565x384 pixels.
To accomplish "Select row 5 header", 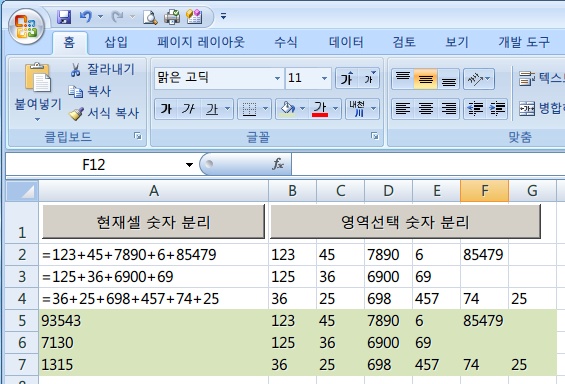I will point(22,321).
